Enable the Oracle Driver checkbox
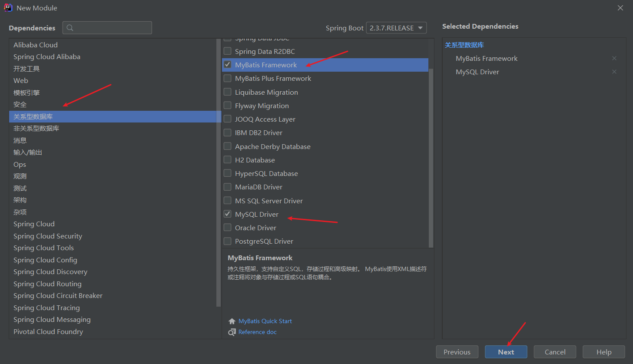This screenshot has width=633, height=364. (x=227, y=228)
